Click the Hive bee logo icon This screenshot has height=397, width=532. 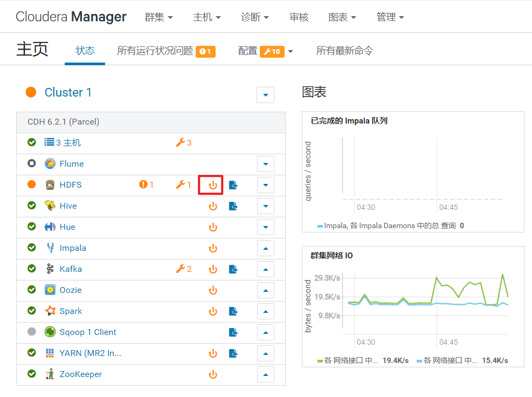click(x=50, y=206)
